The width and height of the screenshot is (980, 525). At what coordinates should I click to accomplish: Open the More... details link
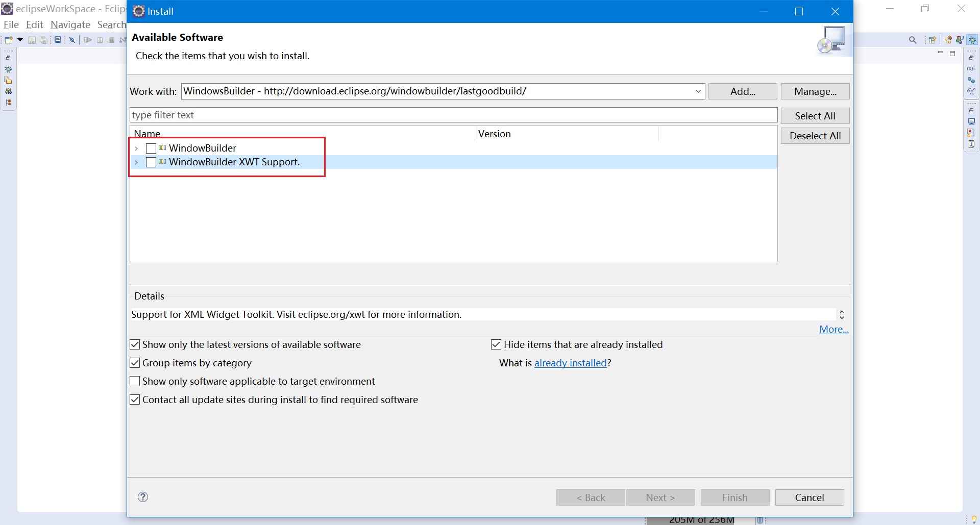pos(834,329)
